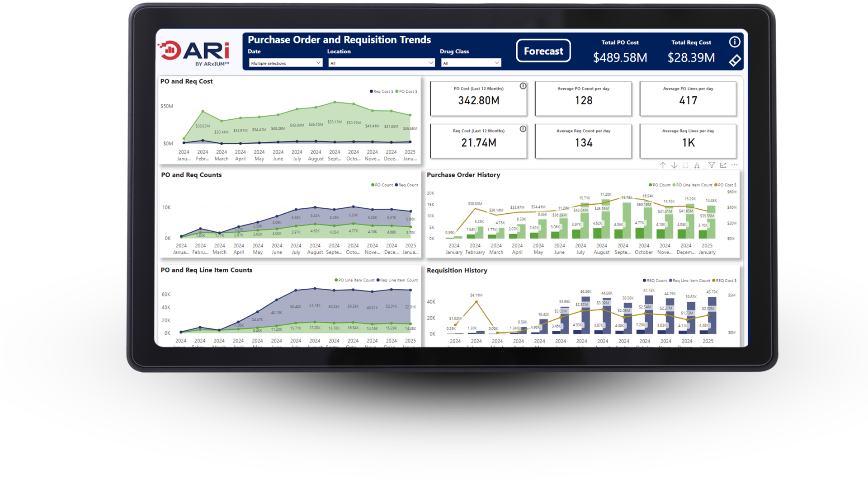The width and height of the screenshot is (868, 488).
Task: Click the drill up arrow icon
Action: 663,165
